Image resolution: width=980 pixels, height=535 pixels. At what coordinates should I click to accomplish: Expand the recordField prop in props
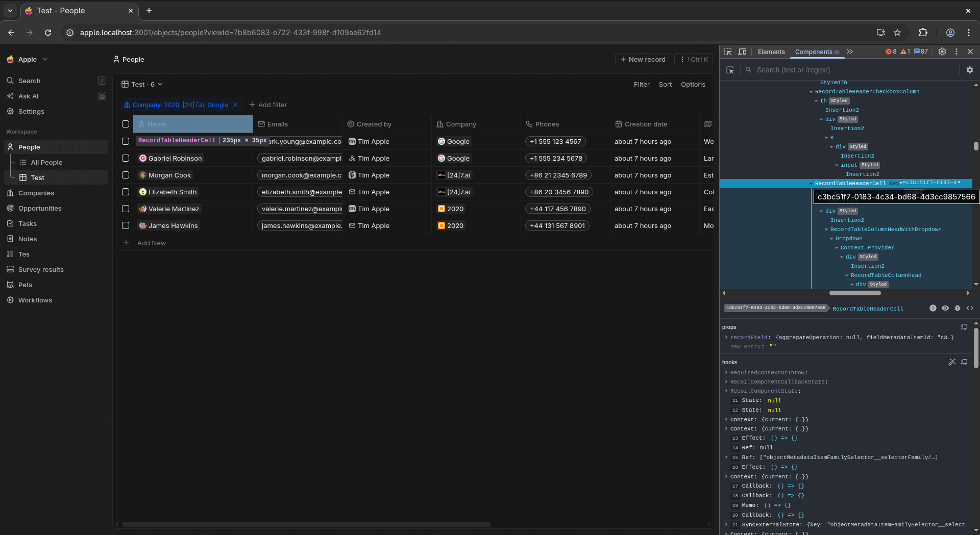coord(726,337)
